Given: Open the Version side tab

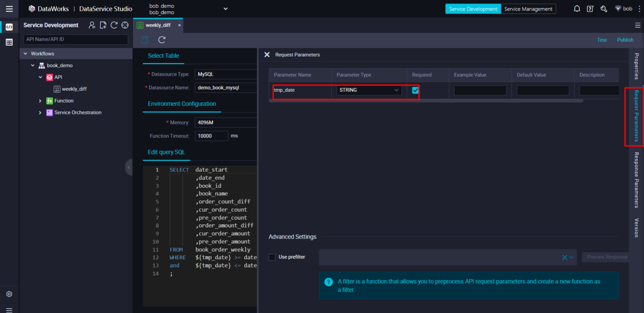Looking at the screenshot, I should click(636, 228).
